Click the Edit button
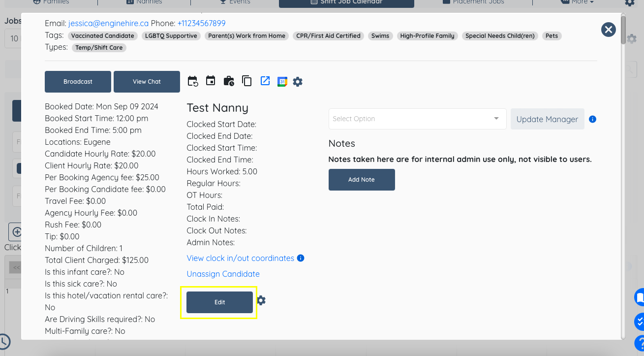Screen dimensions: 644x356 point(219,302)
